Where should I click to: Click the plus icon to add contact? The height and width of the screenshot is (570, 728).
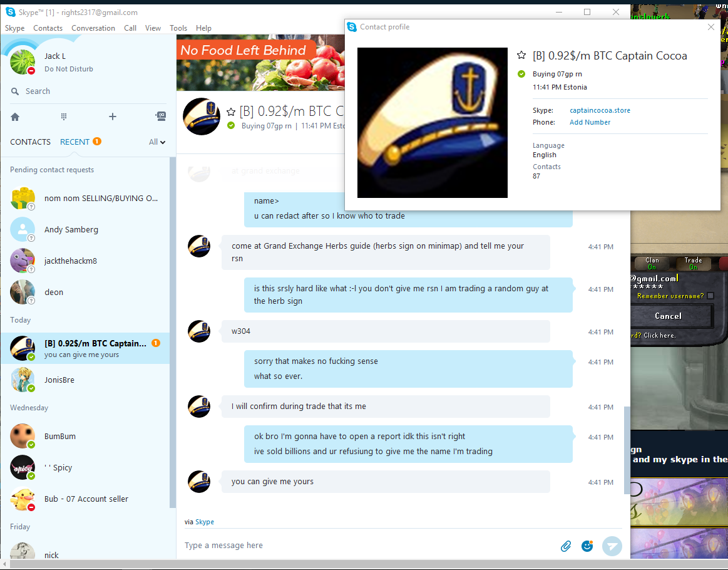click(112, 117)
